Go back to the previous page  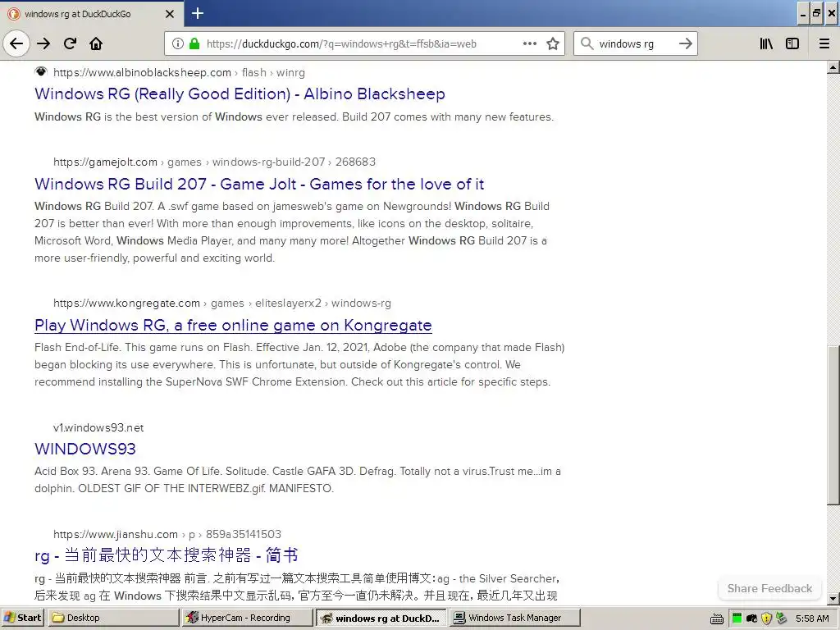16,43
